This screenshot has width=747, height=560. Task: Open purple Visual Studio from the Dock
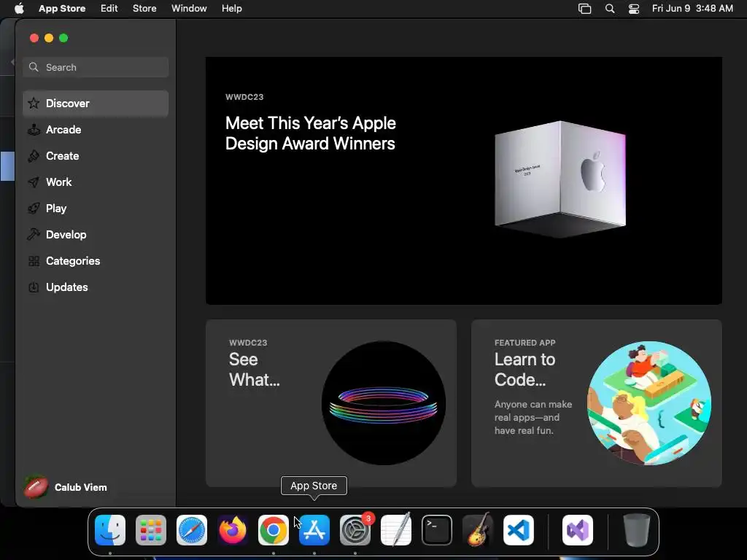pyautogui.click(x=578, y=530)
